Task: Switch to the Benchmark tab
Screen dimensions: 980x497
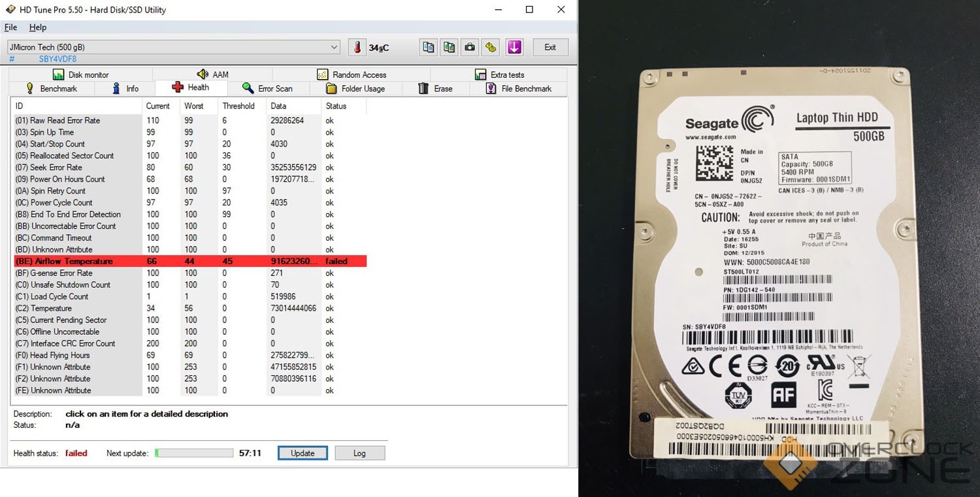Action: pyautogui.click(x=52, y=88)
